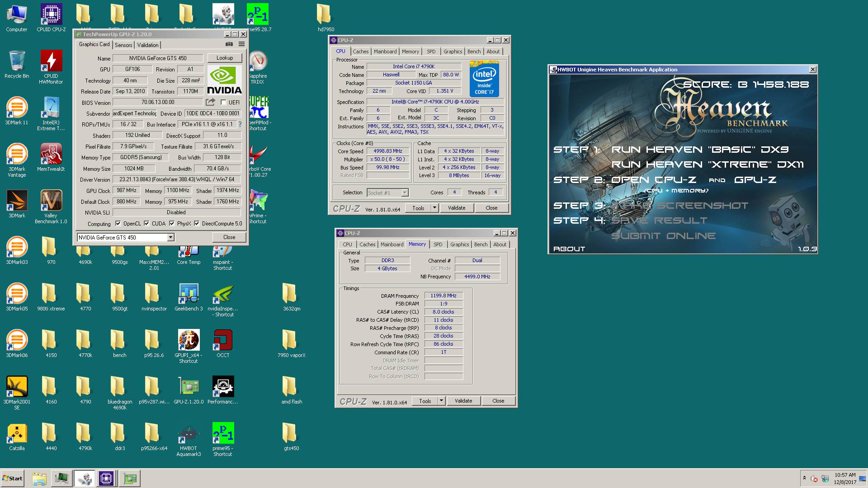This screenshot has height=488, width=868.
Task: Launch Valley Benchmark 1.0 icon
Action: (51, 207)
